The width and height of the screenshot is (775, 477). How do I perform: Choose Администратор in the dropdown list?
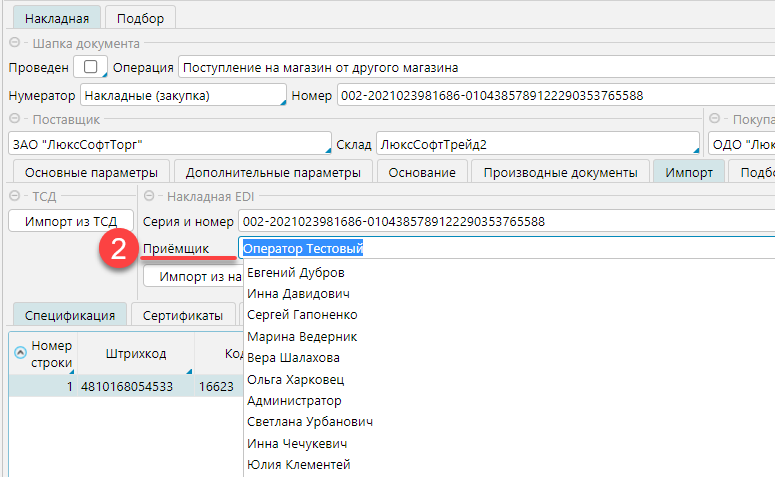coord(294,400)
